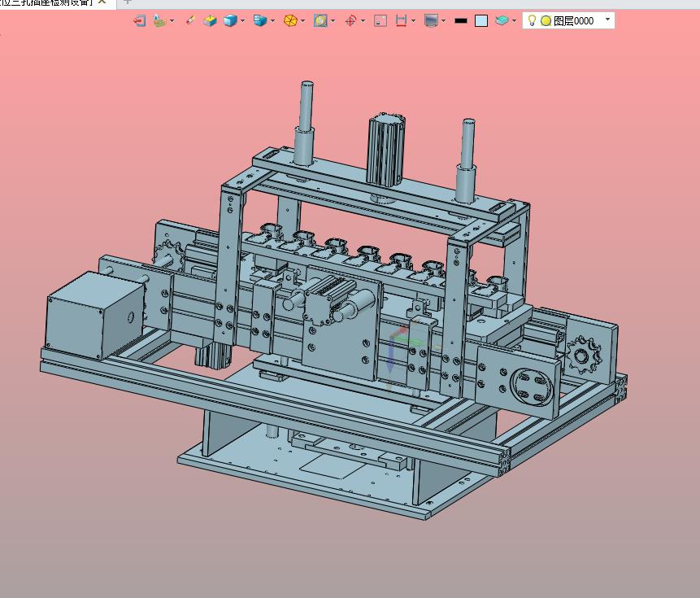Open the display style dropdown arrow
700x598 pixels.
point(172,20)
